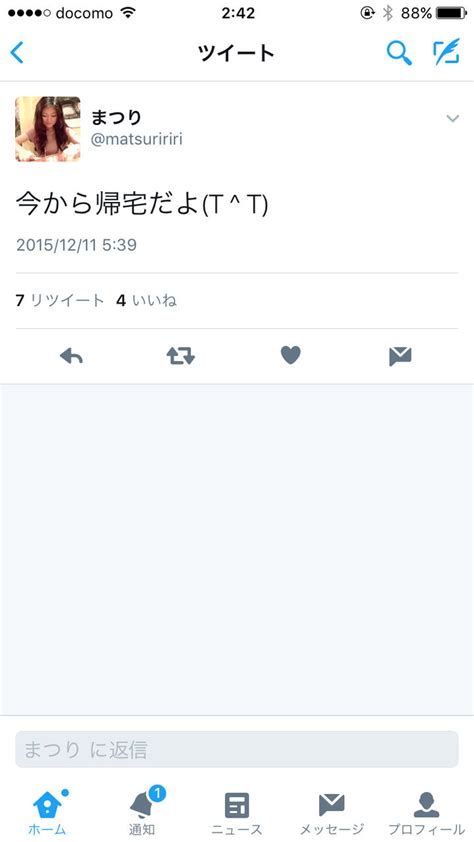Retweet this post via retweet icon

[x=180, y=355]
